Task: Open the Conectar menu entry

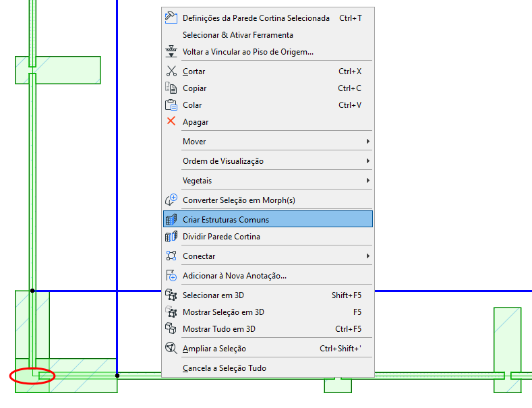Action: [x=268, y=256]
